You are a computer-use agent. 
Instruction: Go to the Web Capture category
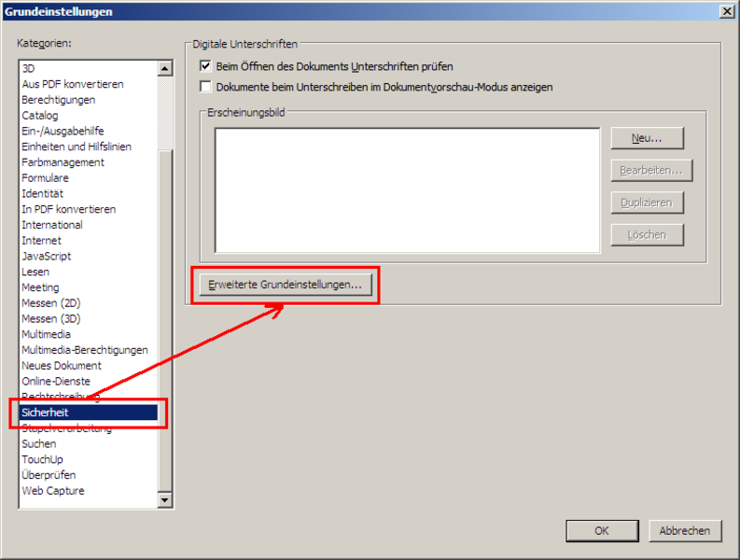[x=53, y=491]
